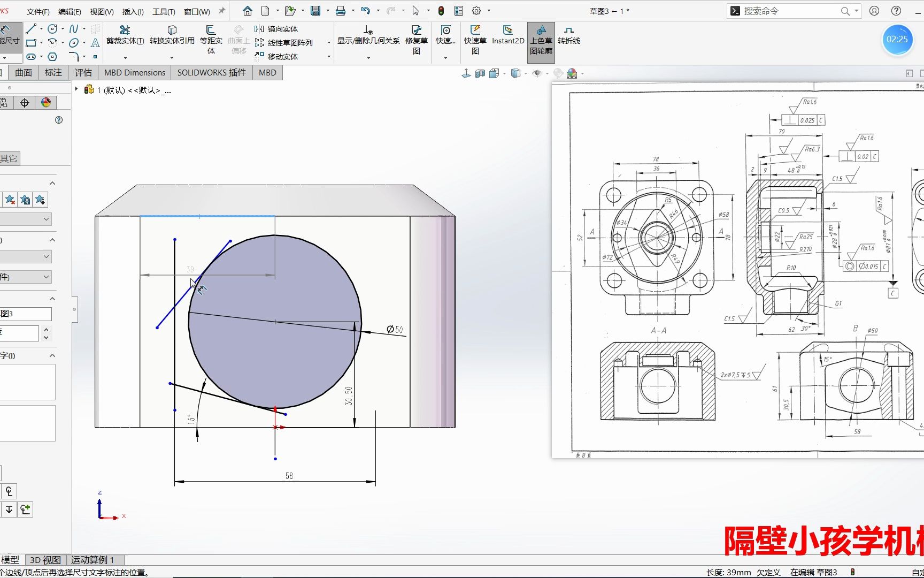Click Mirror Entities (镜向实体) tool
This screenshot has height=578, width=924.
276,29
